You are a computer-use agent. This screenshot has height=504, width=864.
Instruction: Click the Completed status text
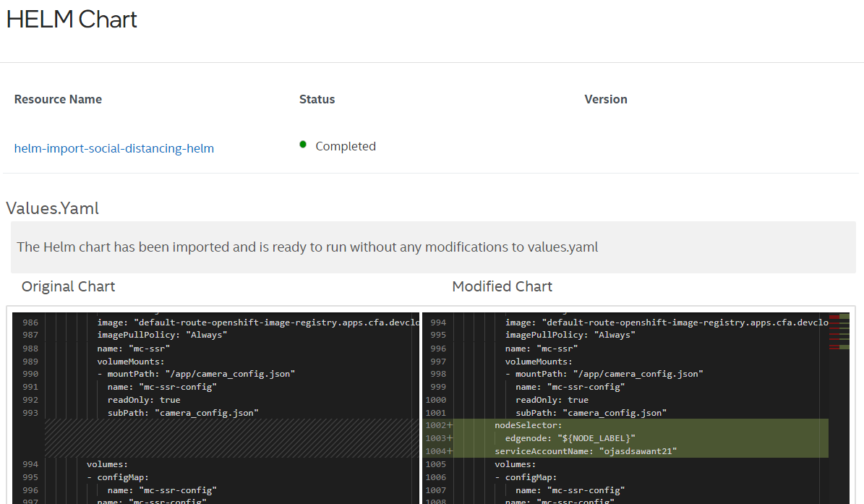[346, 147]
